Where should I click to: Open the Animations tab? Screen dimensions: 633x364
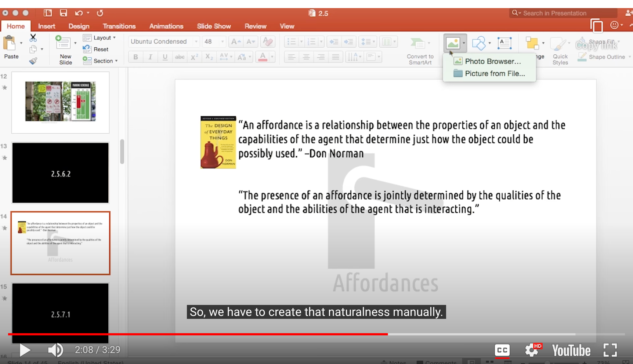click(166, 26)
